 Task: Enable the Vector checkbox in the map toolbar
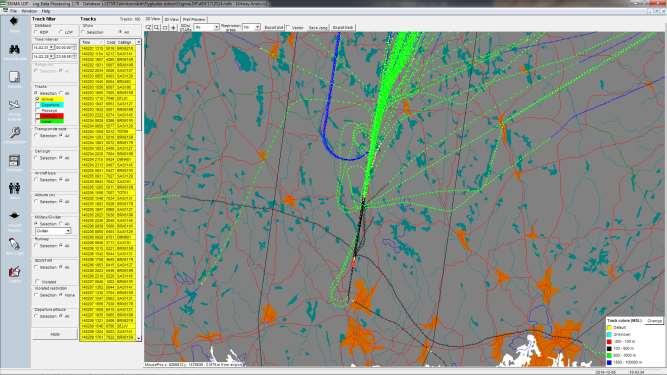[x=288, y=28]
